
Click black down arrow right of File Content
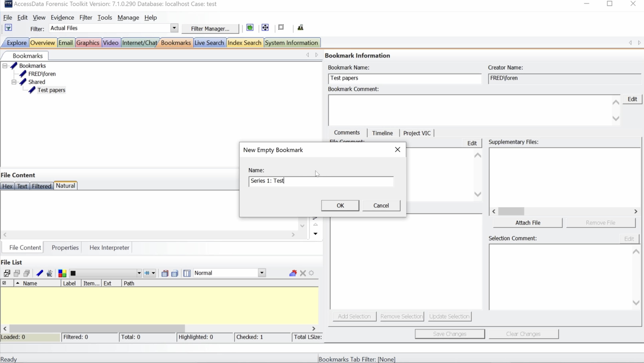315,234
